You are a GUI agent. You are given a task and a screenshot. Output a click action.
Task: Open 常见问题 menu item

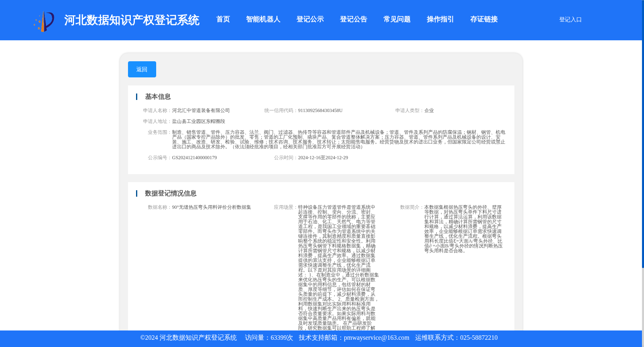coord(397,19)
